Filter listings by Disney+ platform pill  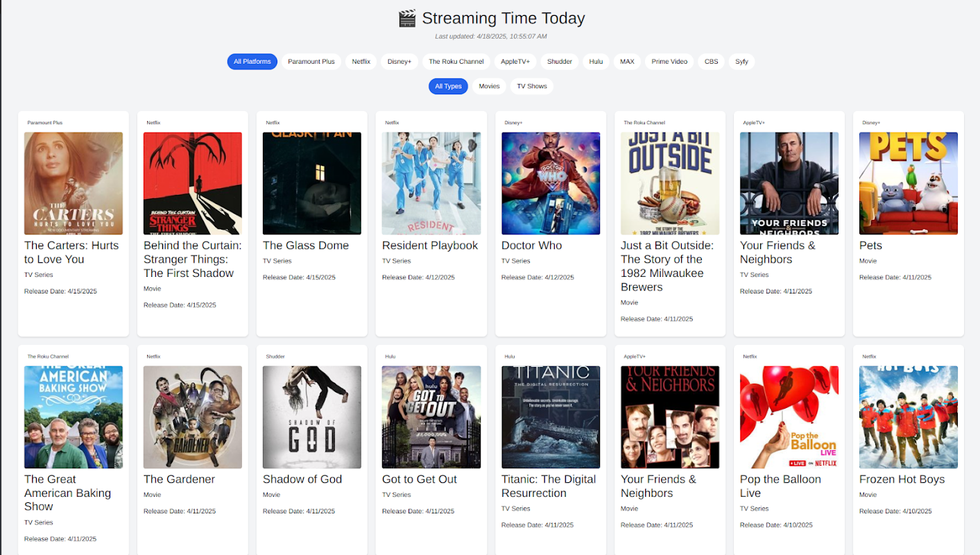point(399,62)
